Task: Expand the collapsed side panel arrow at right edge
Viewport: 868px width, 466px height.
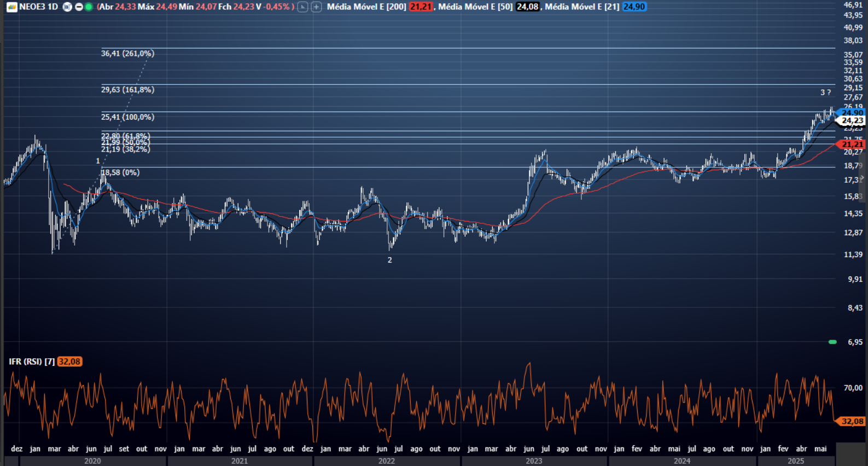Action: 863,178
